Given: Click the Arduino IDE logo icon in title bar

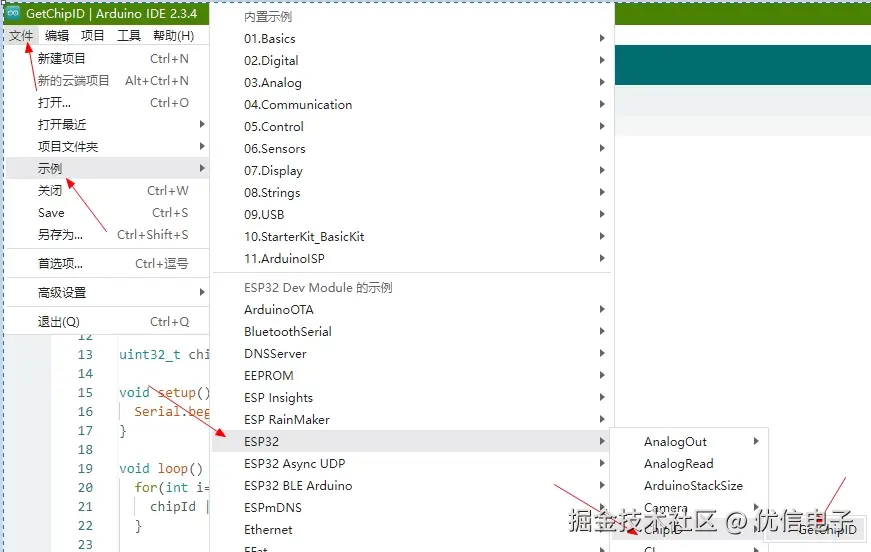Looking at the screenshot, I should tap(13, 13).
